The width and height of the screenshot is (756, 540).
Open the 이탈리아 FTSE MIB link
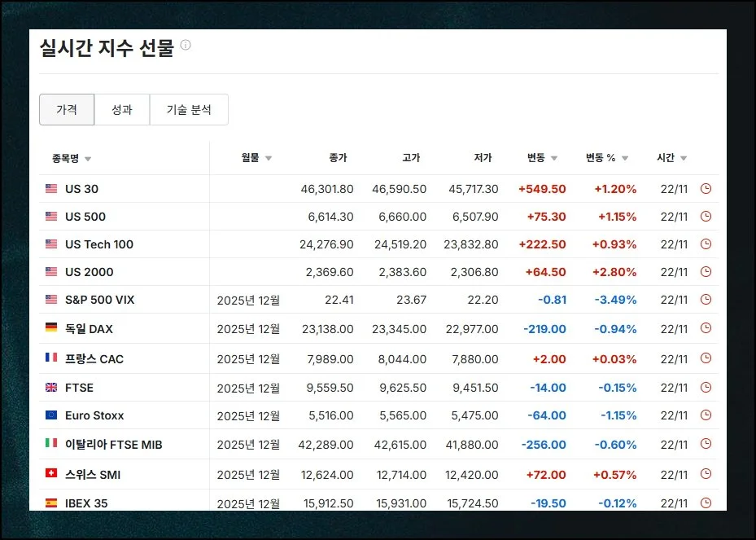pyautogui.click(x=114, y=445)
